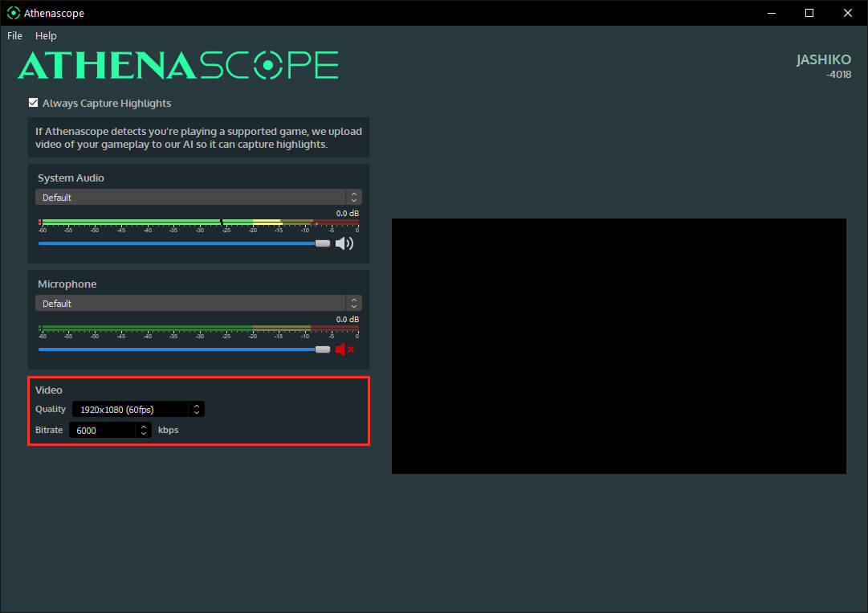Viewport: 868px width, 613px height.
Task: Click the -4018 user tag text
Action: [838, 74]
